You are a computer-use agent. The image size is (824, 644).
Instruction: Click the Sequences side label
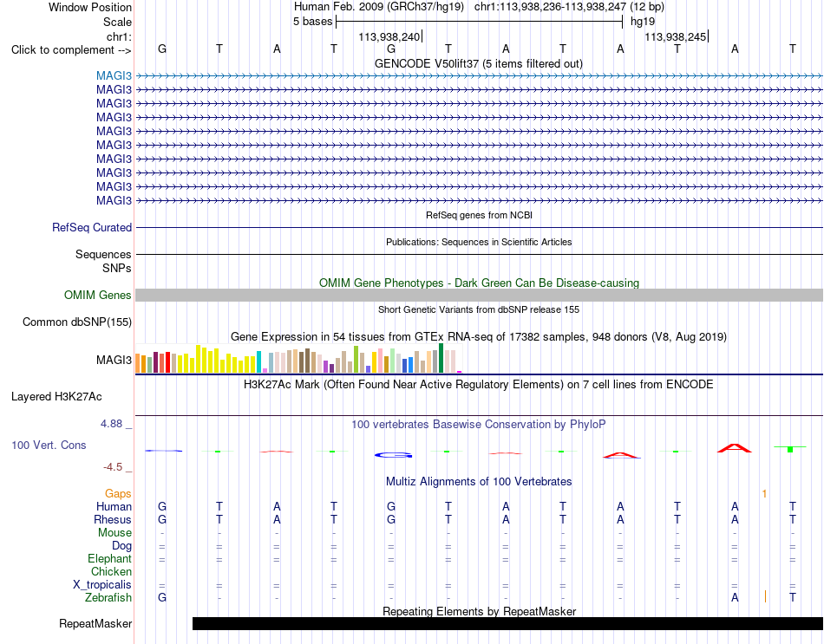[103, 254]
